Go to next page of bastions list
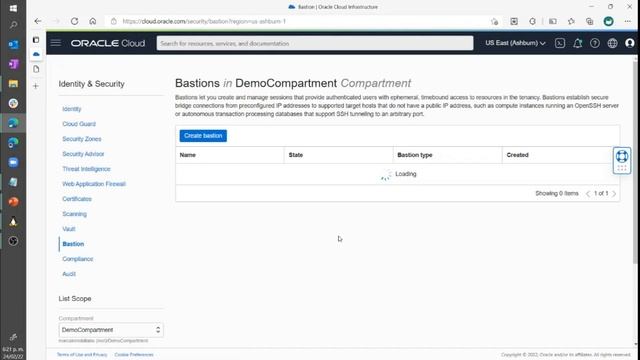 [614, 193]
